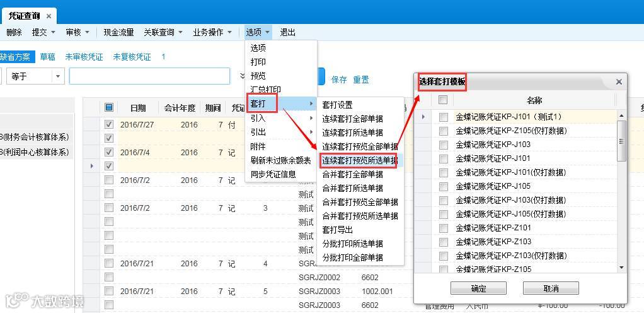Open the 审核 dropdown arrow
This screenshot has width=644, height=313.
pos(87,32)
